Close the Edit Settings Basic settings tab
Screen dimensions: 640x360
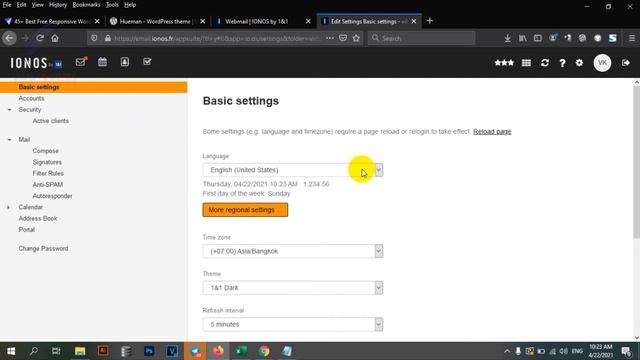(x=414, y=21)
